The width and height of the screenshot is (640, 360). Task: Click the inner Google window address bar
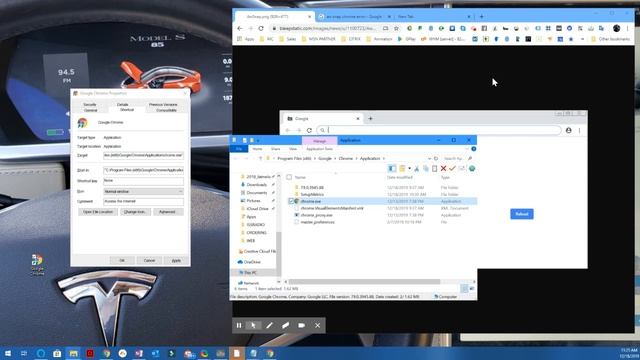point(439,130)
